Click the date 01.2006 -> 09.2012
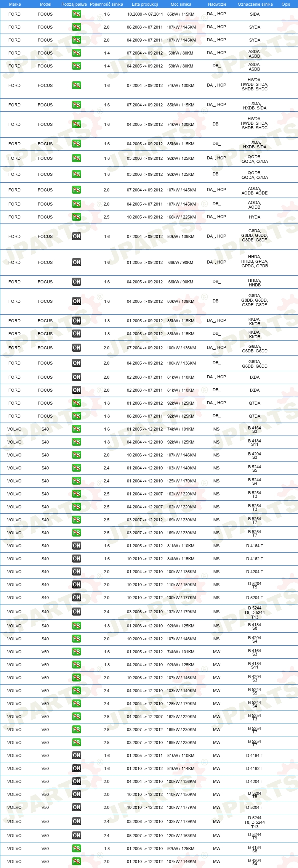 [145, 403]
